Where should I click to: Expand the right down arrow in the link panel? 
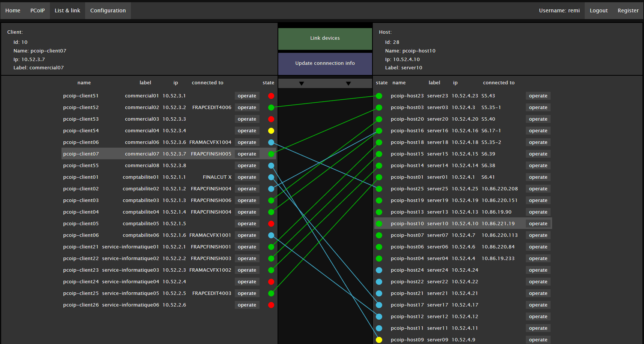(x=348, y=84)
